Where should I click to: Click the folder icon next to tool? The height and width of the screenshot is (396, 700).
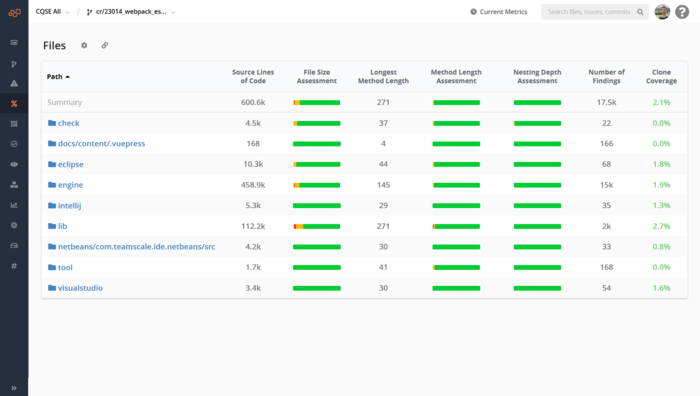click(x=52, y=267)
